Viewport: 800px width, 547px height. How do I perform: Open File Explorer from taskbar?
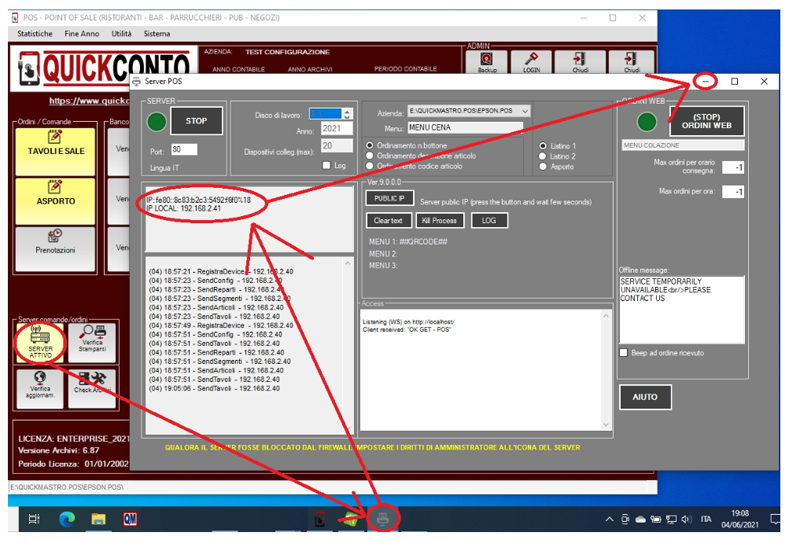point(98,519)
